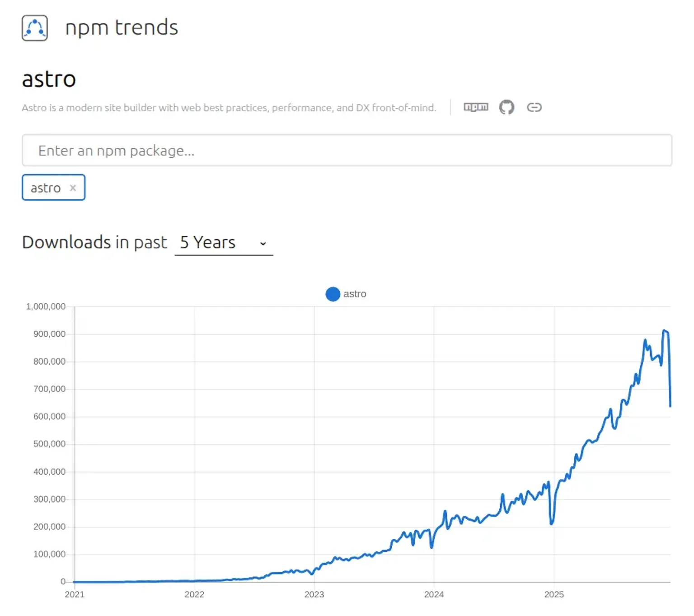
Task: Click the Astro site builder description text
Action: [229, 108]
